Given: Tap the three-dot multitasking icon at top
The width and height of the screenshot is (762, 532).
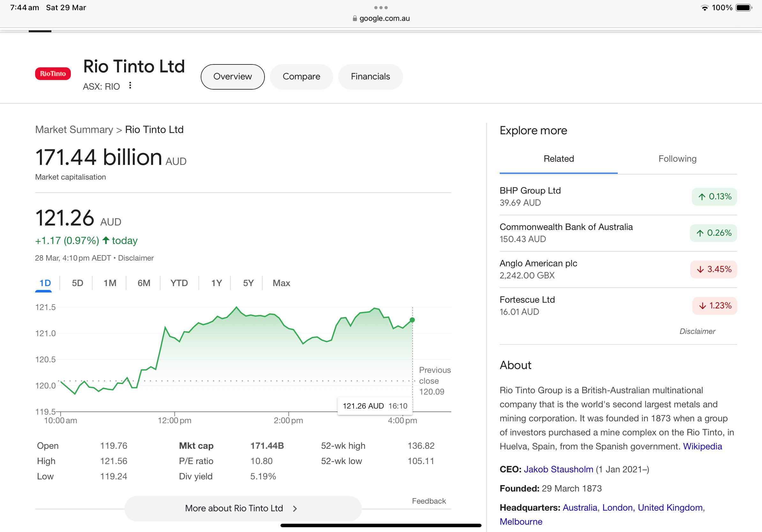Looking at the screenshot, I should click(x=381, y=7).
